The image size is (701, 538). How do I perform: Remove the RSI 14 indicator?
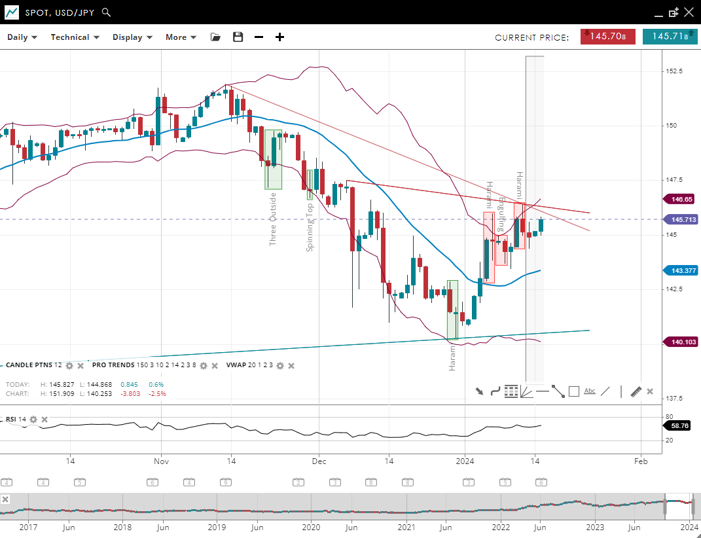coord(45,419)
